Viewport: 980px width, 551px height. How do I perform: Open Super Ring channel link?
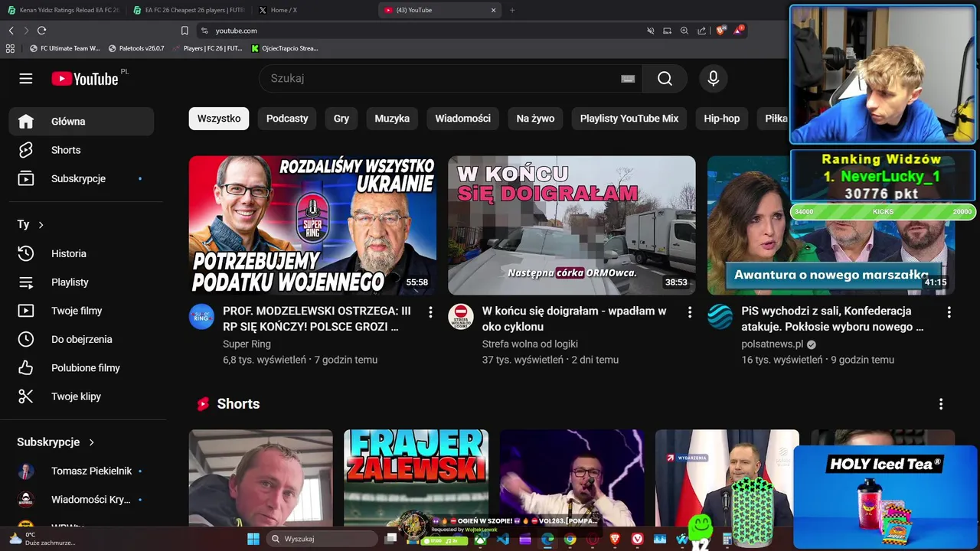pyautogui.click(x=247, y=344)
